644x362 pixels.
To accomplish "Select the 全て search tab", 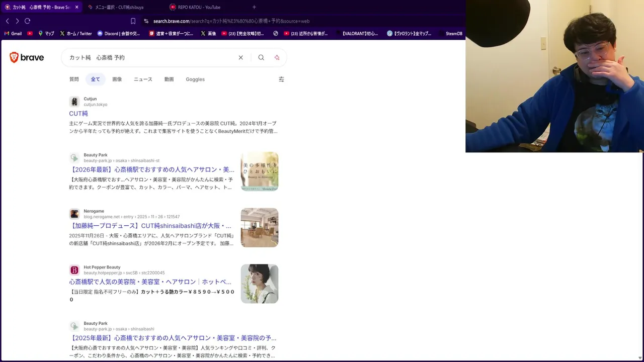I will pos(96,79).
